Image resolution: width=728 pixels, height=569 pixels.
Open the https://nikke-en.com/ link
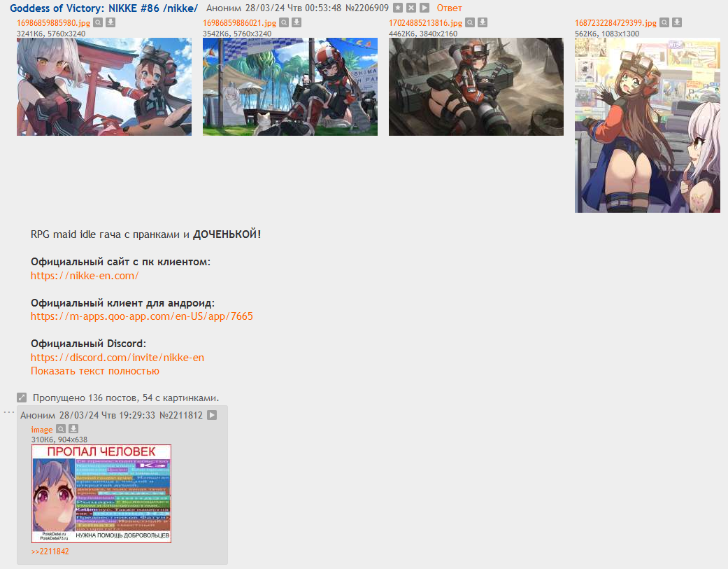85,276
